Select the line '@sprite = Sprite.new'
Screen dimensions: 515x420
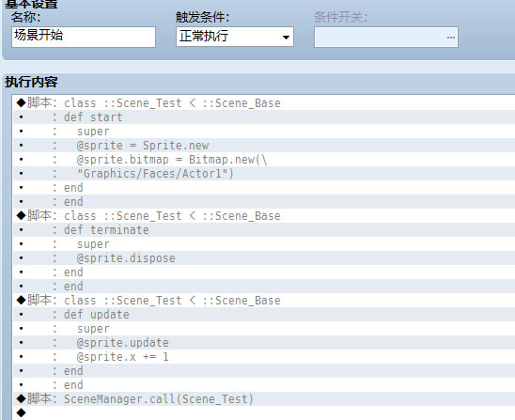(264, 146)
